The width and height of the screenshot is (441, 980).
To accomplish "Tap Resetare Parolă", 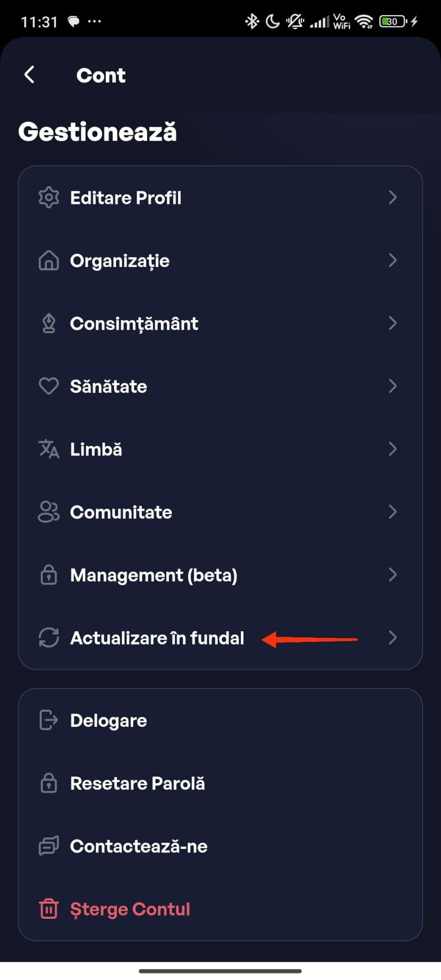I will 137,783.
